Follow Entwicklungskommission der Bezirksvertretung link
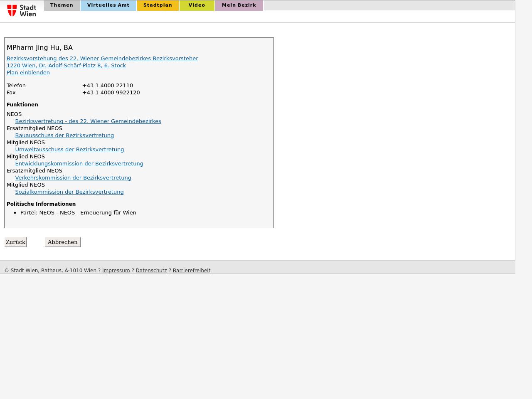 [79, 164]
